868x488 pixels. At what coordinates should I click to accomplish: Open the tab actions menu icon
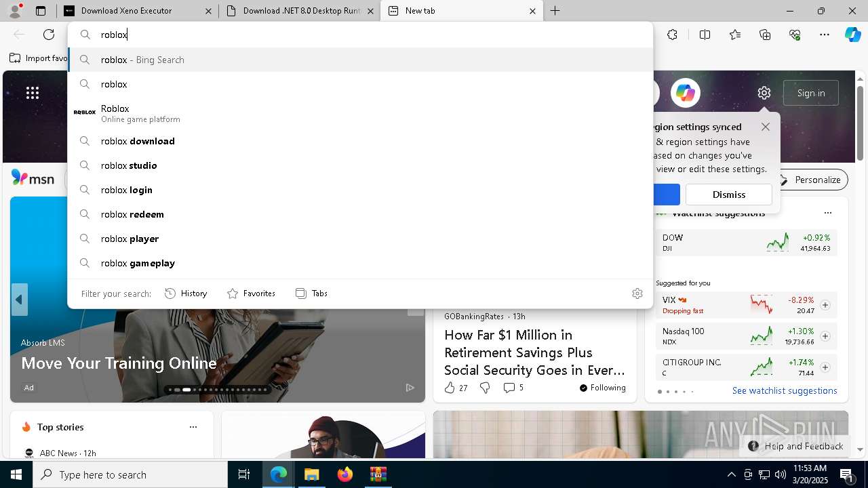(x=41, y=11)
